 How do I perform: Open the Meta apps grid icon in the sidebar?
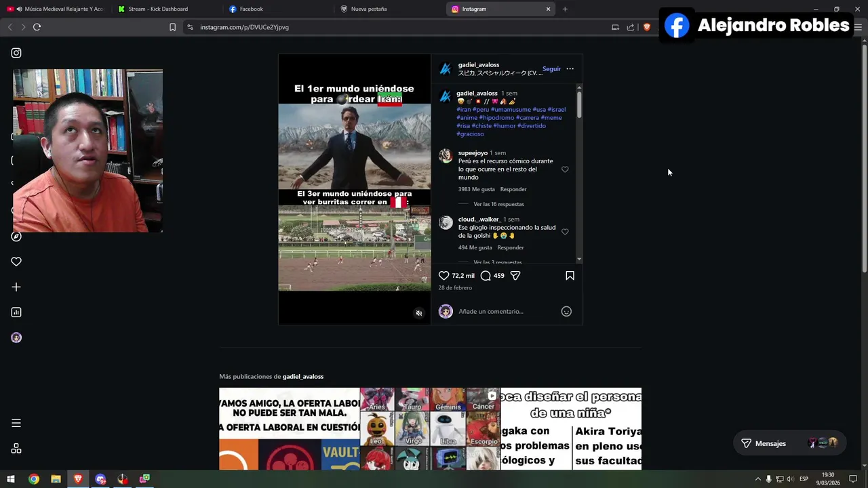tap(16, 449)
